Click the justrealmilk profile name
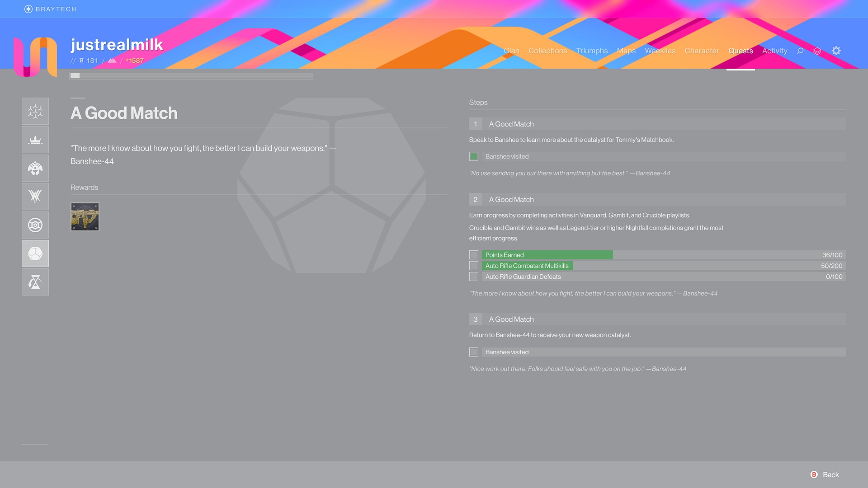The height and width of the screenshot is (488, 868). click(117, 45)
